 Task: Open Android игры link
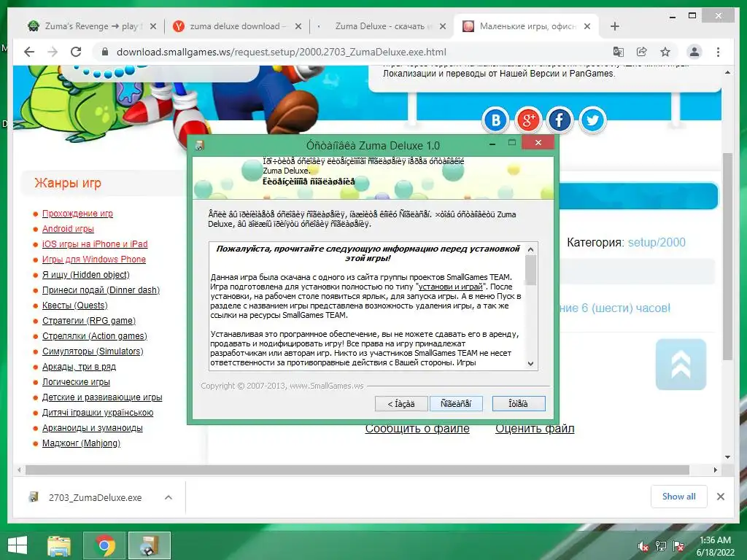pyautogui.click(x=68, y=228)
